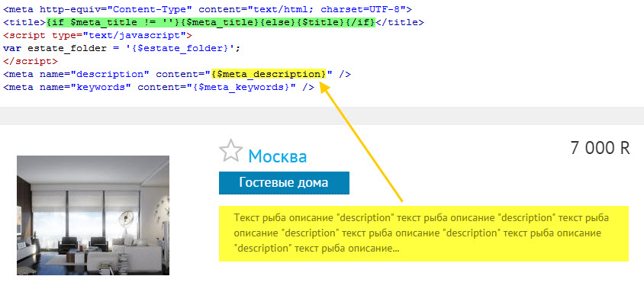Click the opening script type="text/javascript" tag

pyautogui.click(x=98, y=35)
